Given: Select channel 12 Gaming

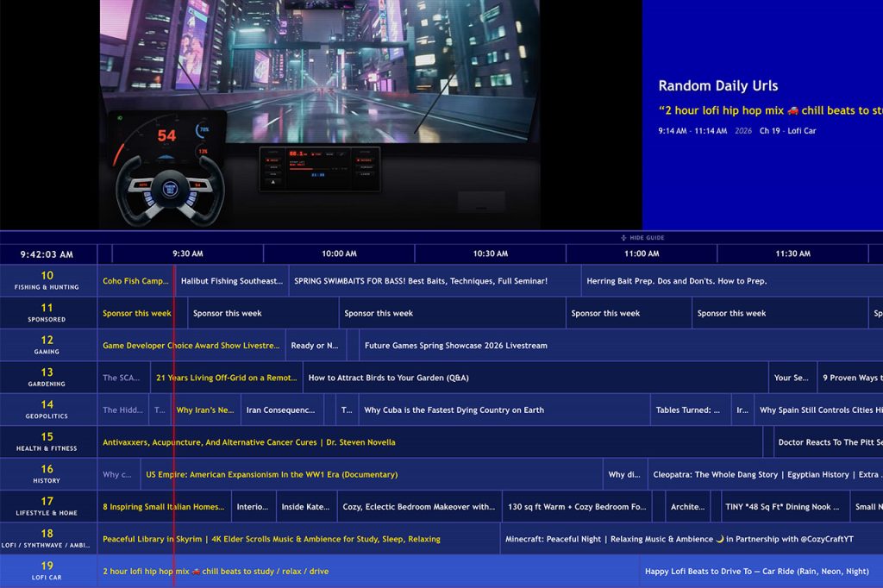Looking at the screenshot, I should click(47, 346).
